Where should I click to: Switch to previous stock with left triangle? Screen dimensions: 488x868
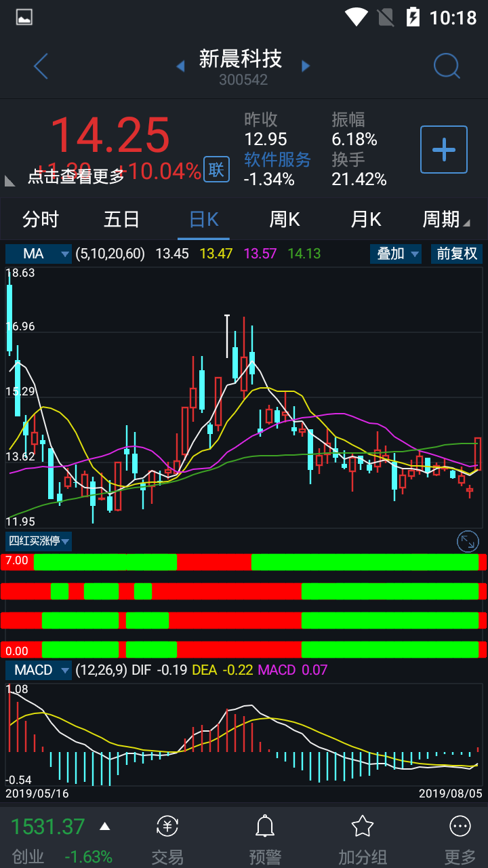[x=180, y=66]
